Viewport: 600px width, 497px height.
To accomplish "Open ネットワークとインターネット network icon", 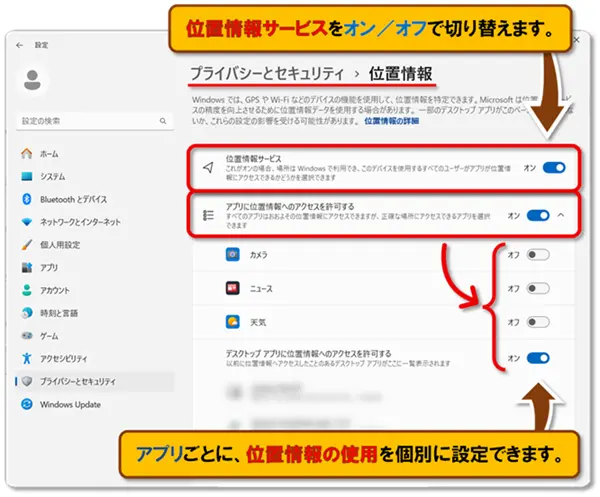I will point(27,222).
